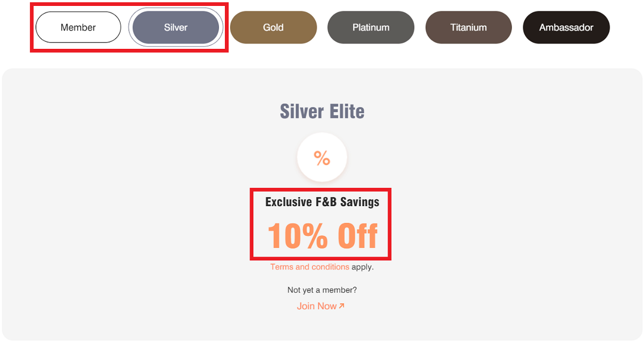This screenshot has height=342, width=644.
Task: Switch to the Titanium tier tab
Action: pyautogui.click(x=469, y=27)
